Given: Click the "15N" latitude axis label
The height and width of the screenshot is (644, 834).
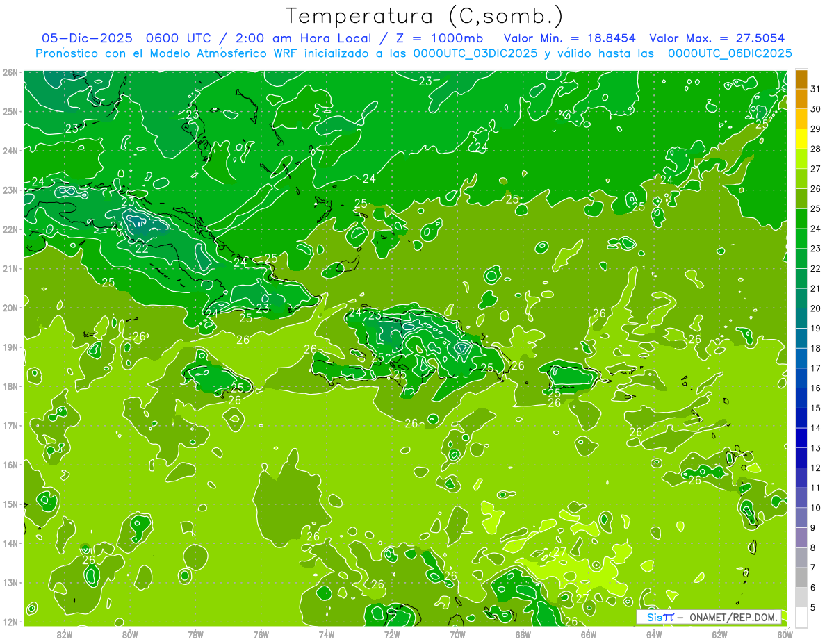Looking at the screenshot, I should (10, 504).
